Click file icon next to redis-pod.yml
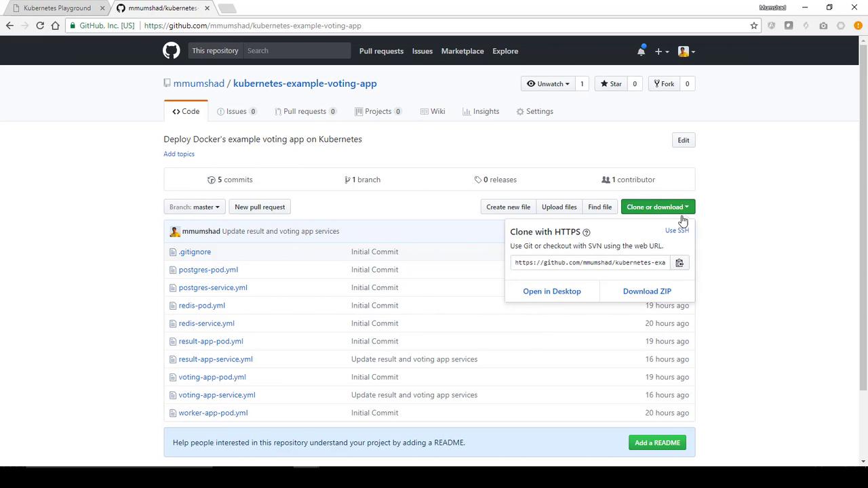Image resolution: width=868 pixels, height=488 pixels. tap(173, 306)
